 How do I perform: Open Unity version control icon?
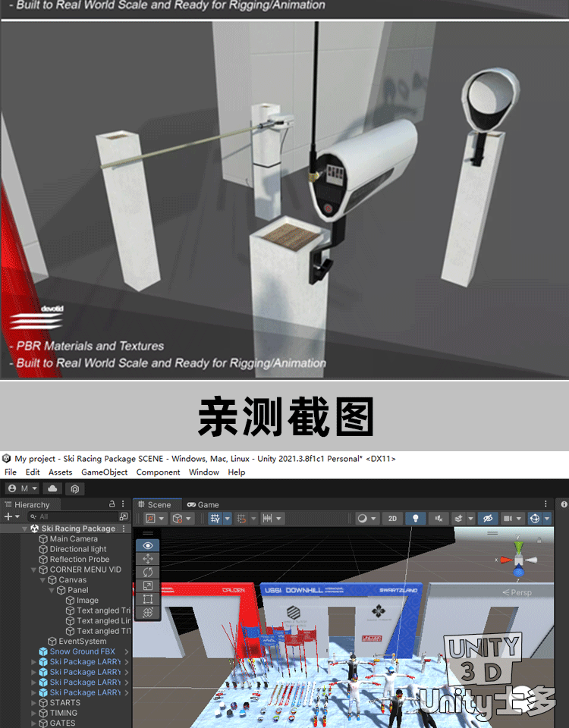pyautogui.click(x=75, y=488)
